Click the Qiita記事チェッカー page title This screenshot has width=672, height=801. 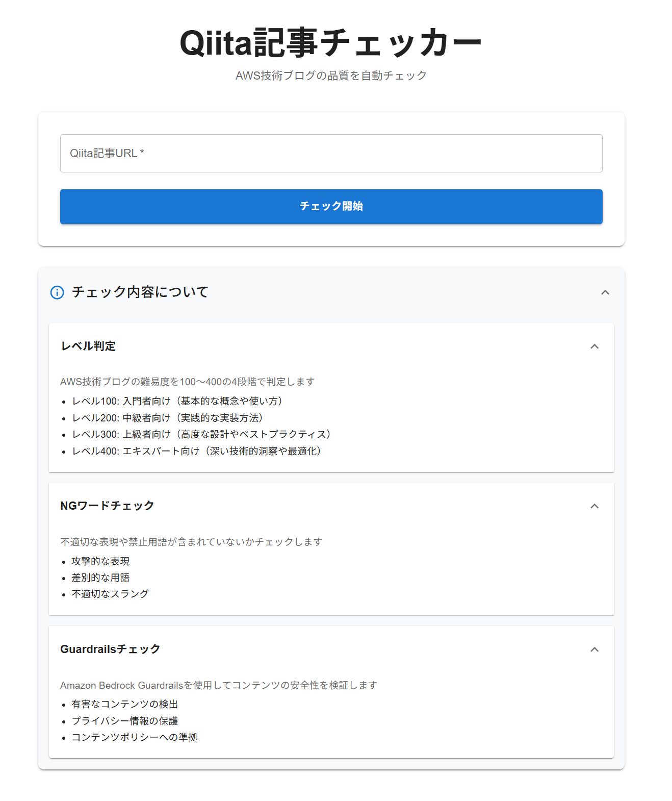pyautogui.click(x=331, y=43)
